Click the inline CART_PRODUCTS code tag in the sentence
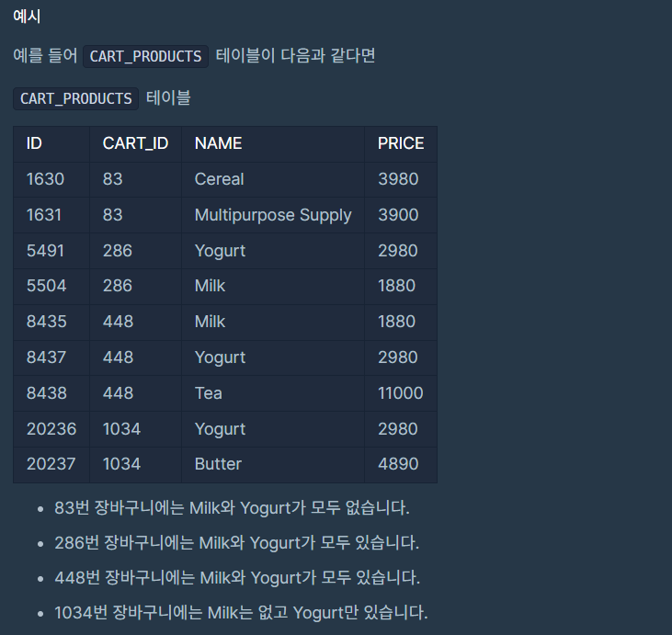The image size is (672, 635). pyautogui.click(x=145, y=56)
